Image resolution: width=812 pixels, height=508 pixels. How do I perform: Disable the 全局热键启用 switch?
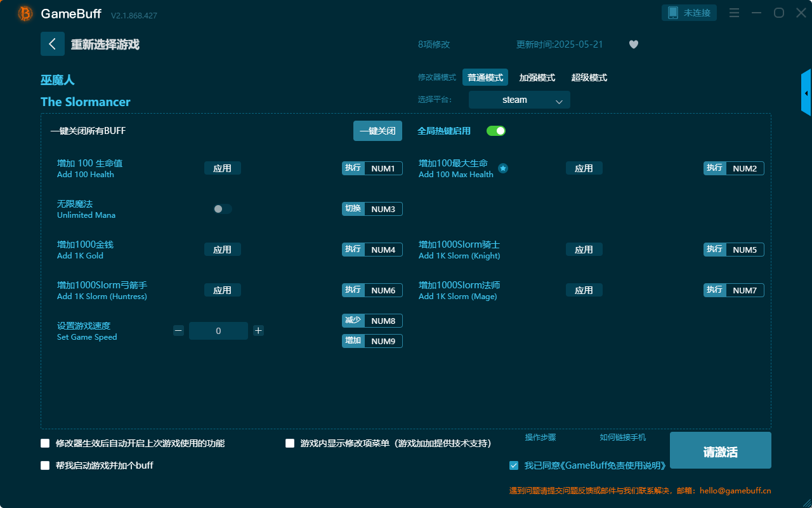click(495, 130)
